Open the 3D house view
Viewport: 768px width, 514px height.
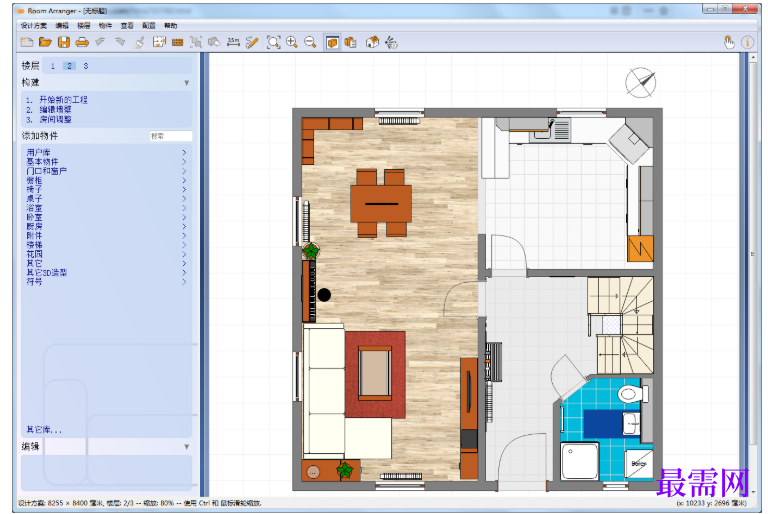[x=372, y=43]
